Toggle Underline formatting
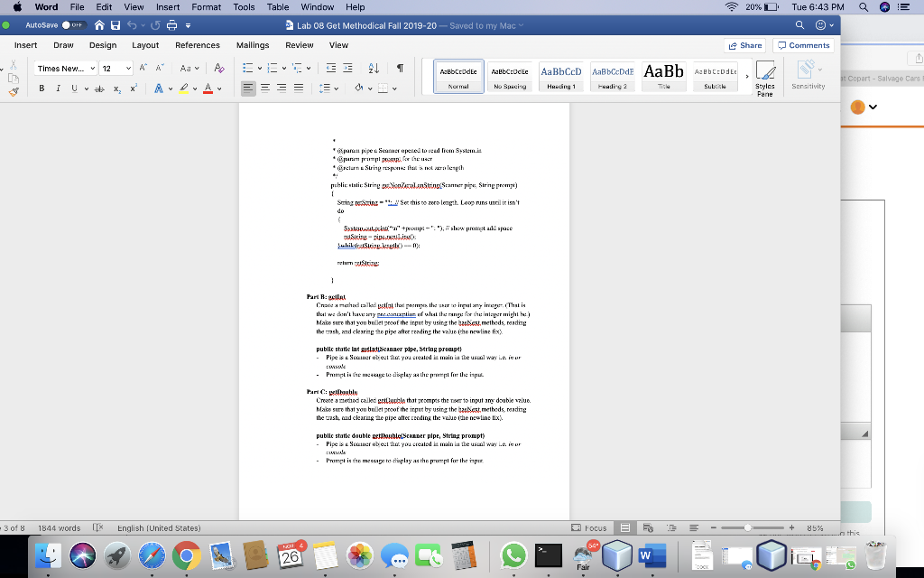 coord(74,89)
